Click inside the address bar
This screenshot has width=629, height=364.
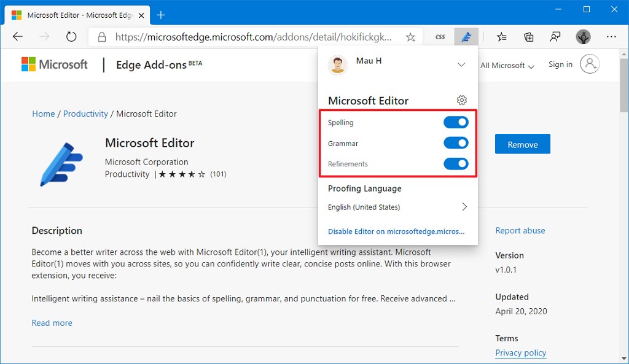pos(246,37)
